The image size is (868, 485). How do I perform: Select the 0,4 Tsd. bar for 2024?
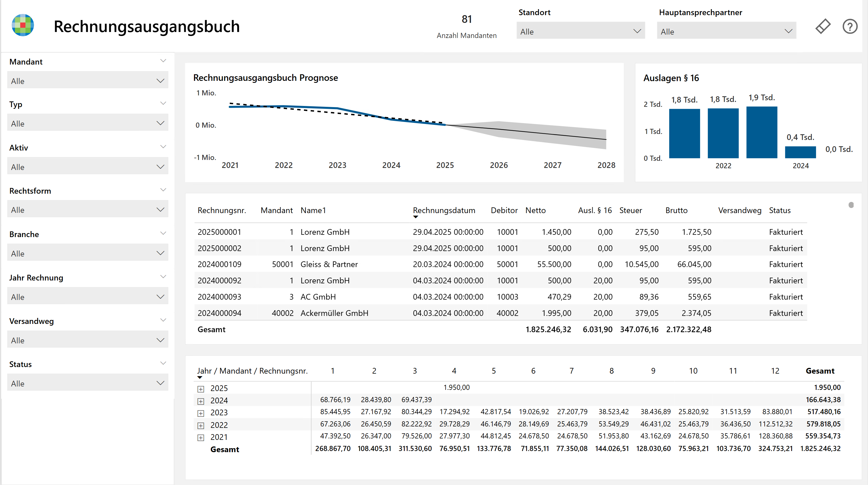click(x=800, y=152)
